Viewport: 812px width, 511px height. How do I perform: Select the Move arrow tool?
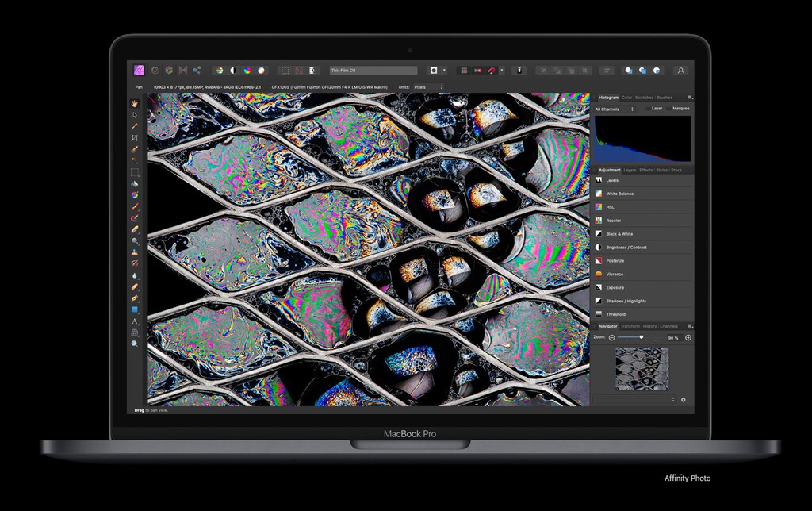click(135, 115)
